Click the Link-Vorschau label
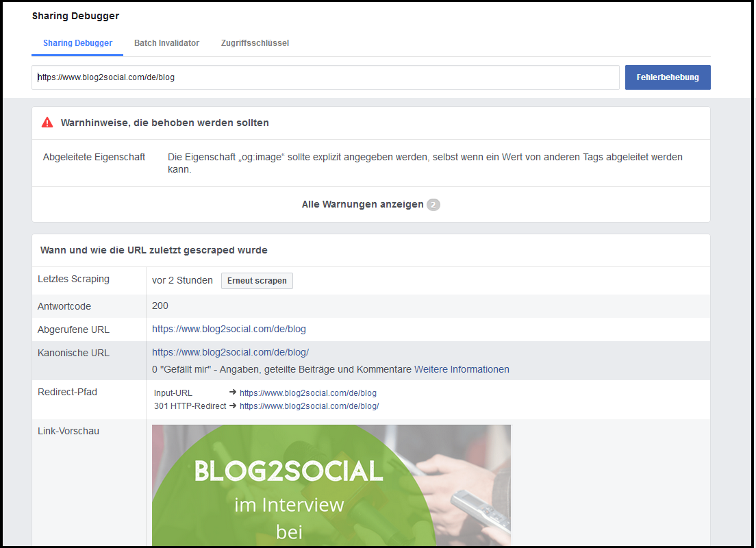This screenshot has height=548, width=756. [68, 432]
